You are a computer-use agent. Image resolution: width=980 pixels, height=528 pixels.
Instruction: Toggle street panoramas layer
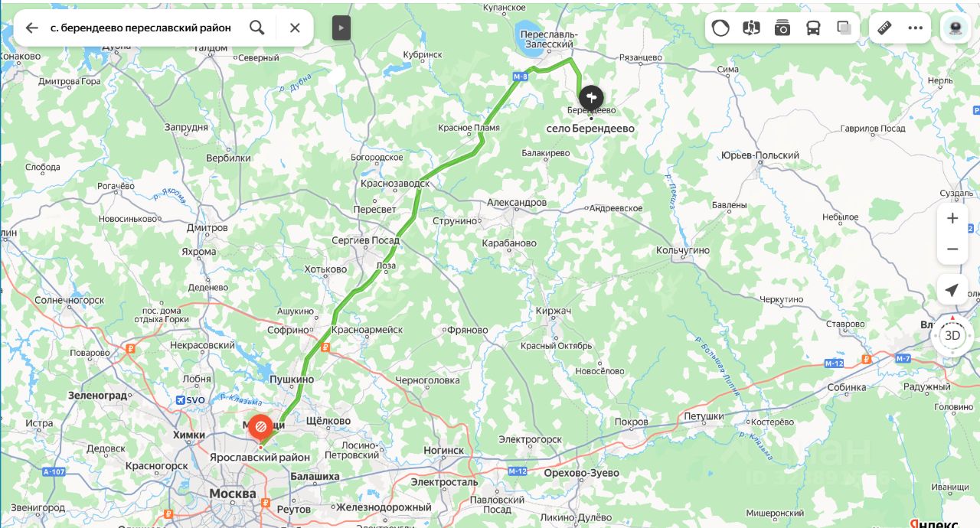pos(751,28)
